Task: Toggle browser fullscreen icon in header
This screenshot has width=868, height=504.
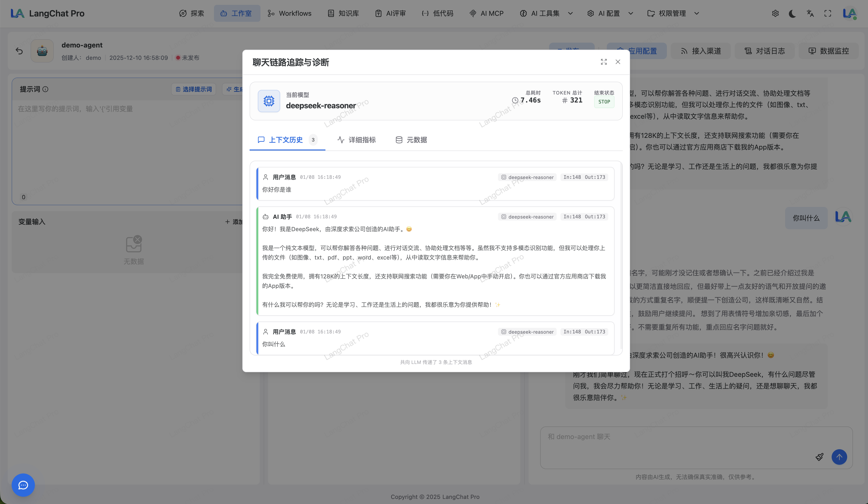Action: [x=828, y=13]
